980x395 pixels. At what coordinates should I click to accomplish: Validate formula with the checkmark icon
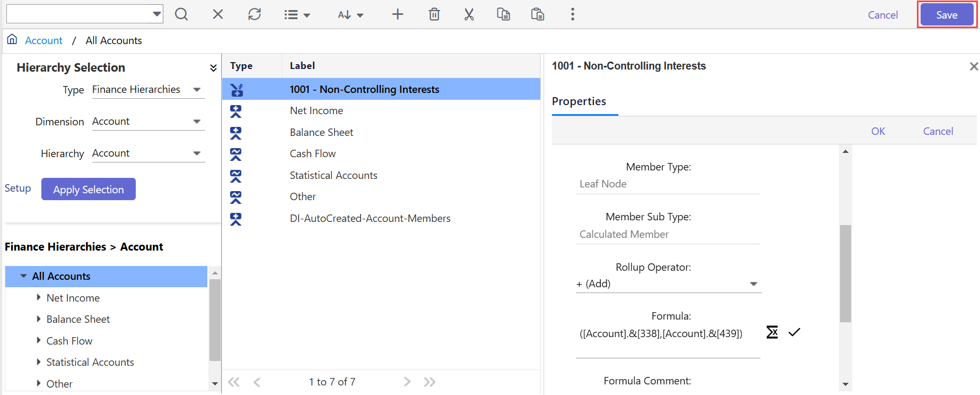pos(794,332)
